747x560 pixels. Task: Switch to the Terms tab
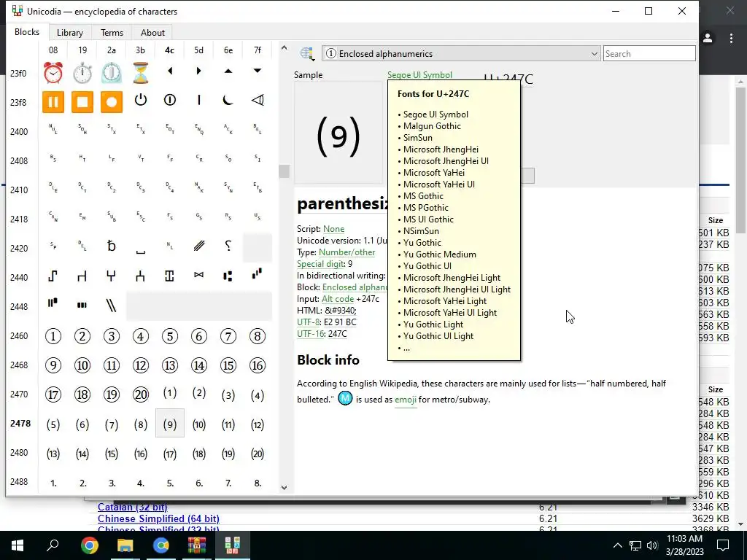tap(112, 32)
